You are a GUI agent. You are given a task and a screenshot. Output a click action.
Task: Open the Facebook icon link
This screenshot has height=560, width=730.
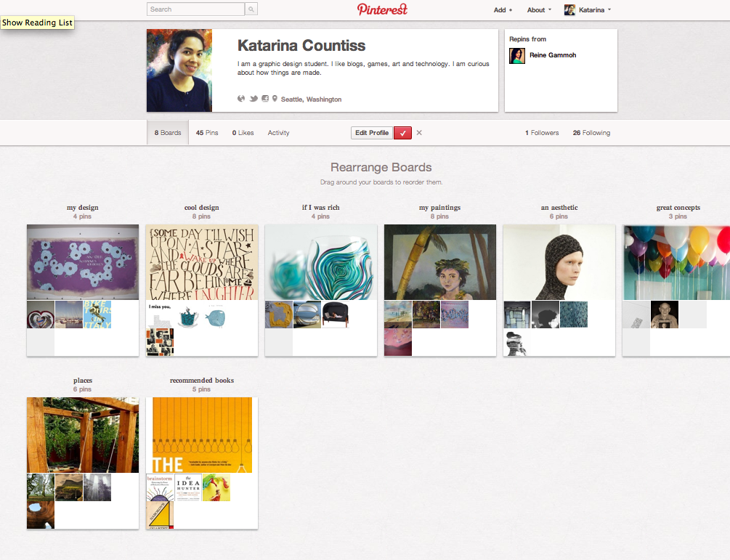[x=265, y=99]
